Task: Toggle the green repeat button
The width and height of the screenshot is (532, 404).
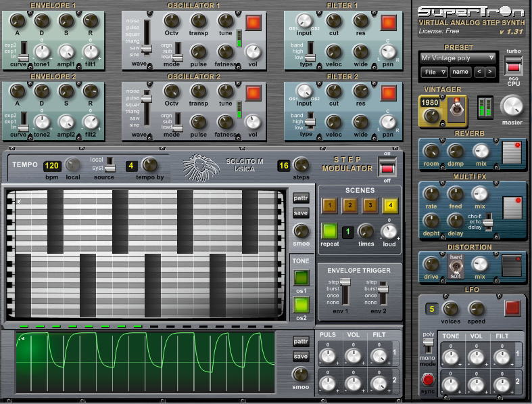Action: tap(329, 231)
